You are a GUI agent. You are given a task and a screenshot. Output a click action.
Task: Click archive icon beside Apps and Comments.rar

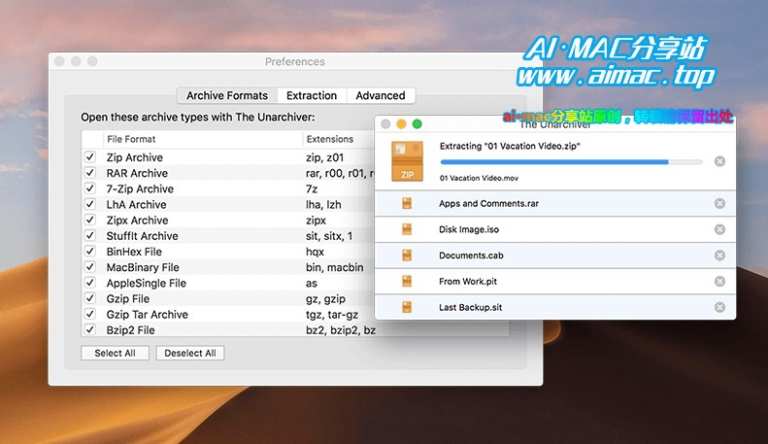tap(407, 203)
